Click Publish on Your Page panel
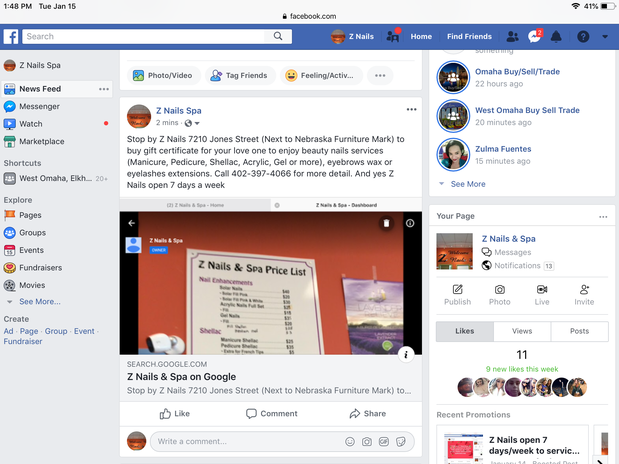 (x=457, y=295)
